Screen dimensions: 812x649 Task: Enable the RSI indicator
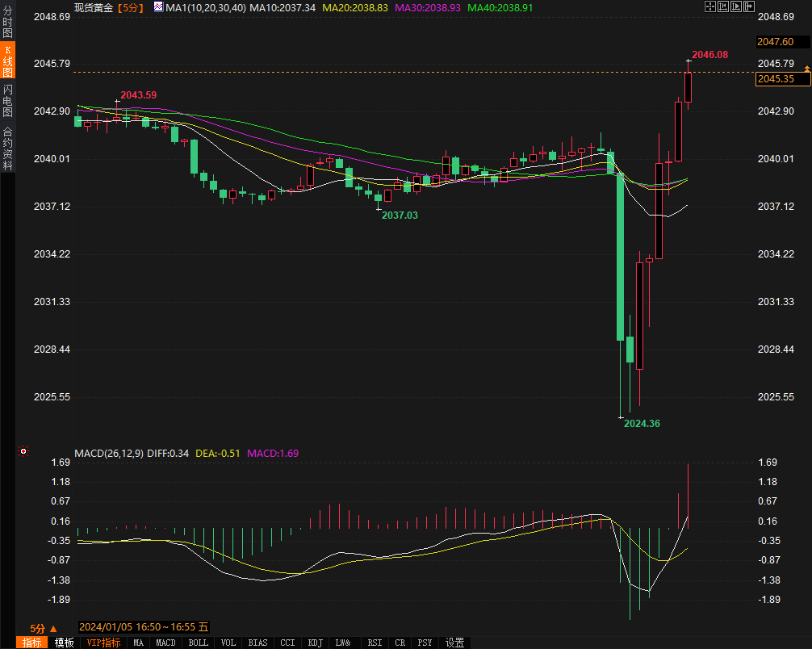pos(375,643)
